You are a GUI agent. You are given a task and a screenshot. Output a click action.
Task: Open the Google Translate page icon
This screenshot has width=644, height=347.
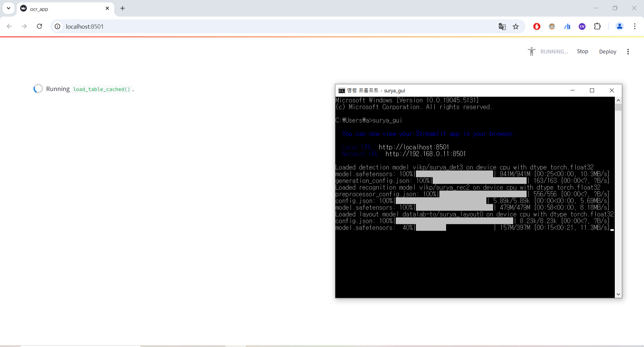[502, 26]
